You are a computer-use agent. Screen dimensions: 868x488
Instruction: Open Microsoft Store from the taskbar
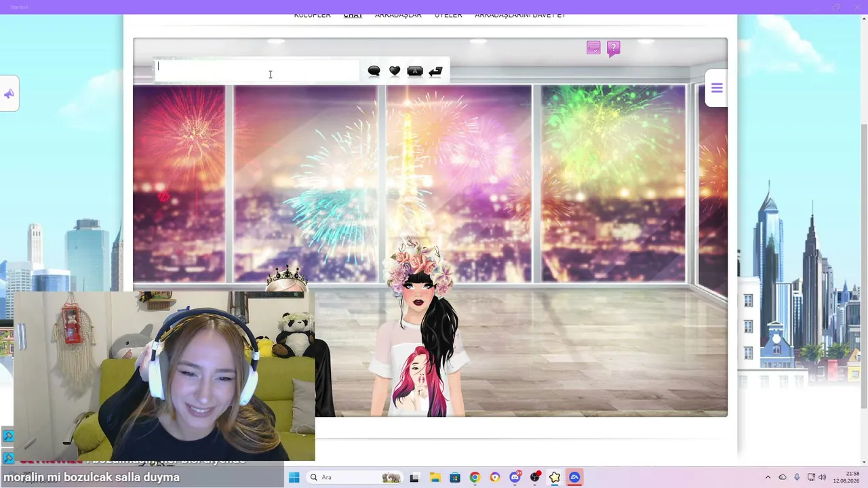454,477
